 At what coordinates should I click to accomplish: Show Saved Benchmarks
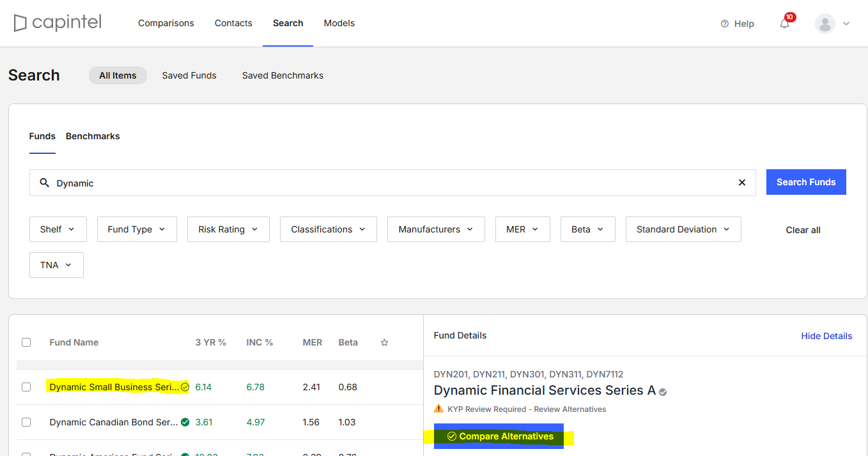283,75
